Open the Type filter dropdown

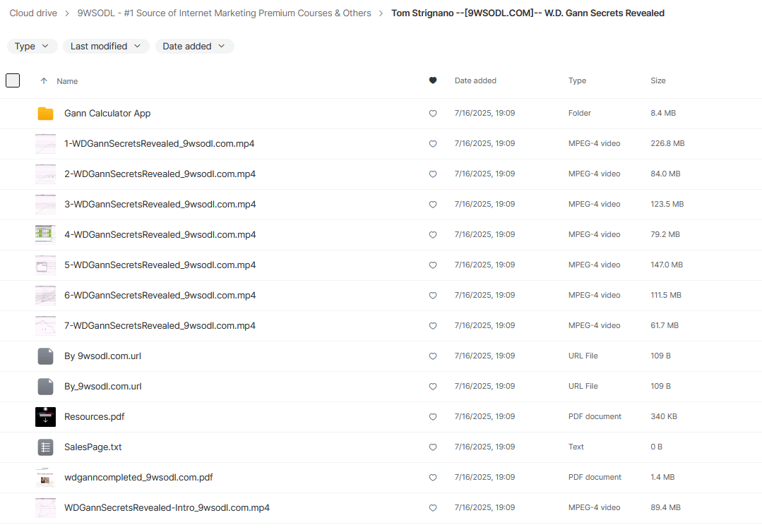(x=32, y=47)
